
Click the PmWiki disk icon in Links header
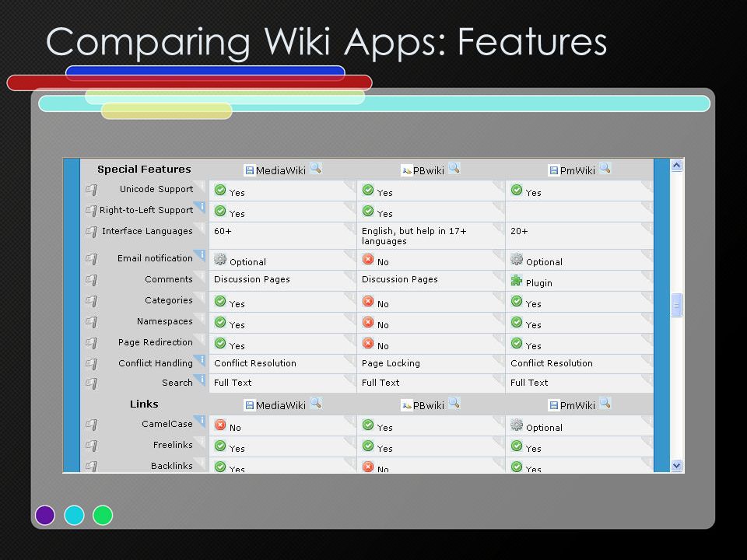(x=553, y=405)
